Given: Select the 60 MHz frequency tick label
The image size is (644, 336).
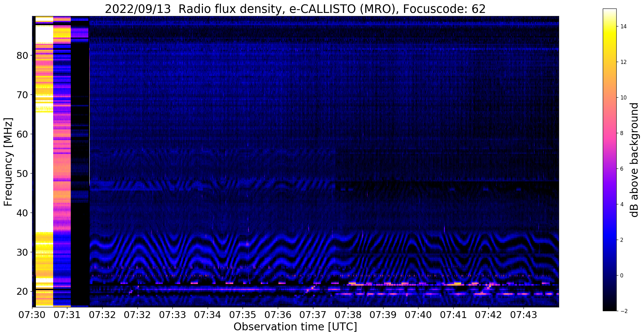Looking at the screenshot, I should tap(22, 134).
